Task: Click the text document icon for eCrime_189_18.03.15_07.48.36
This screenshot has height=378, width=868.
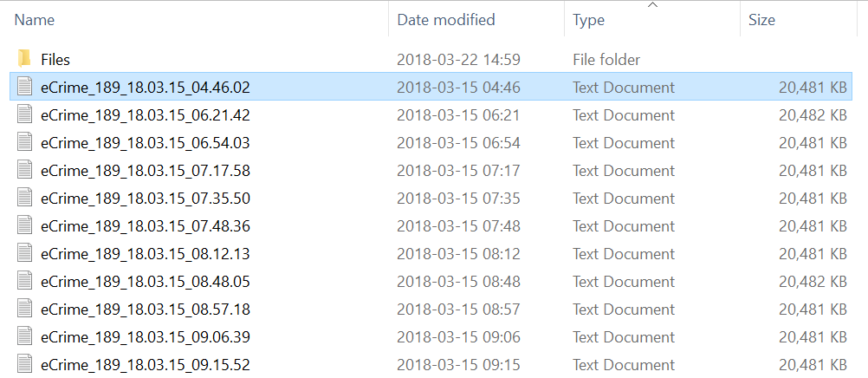Action: [x=24, y=225]
